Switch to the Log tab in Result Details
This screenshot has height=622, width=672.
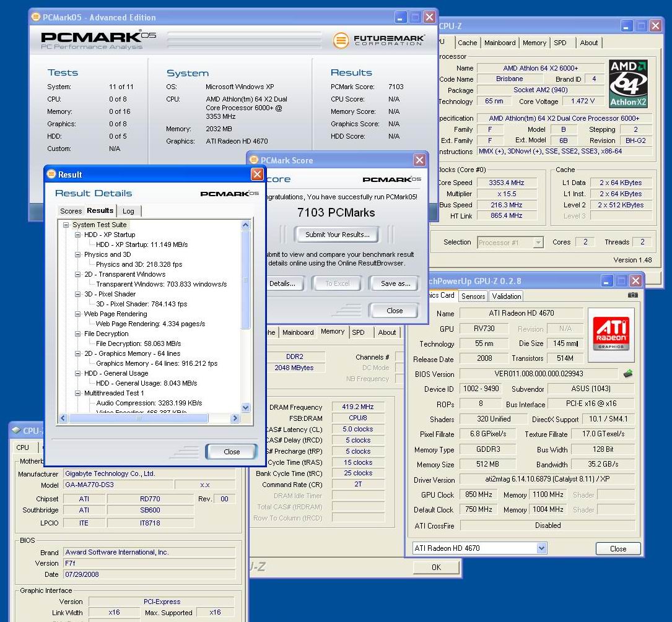point(128,211)
